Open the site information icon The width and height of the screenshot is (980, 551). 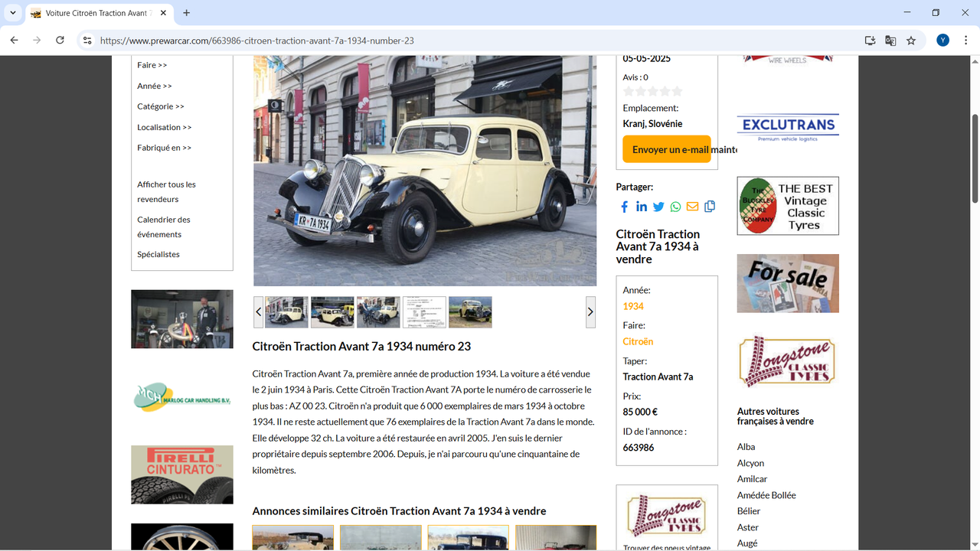point(87,40)
